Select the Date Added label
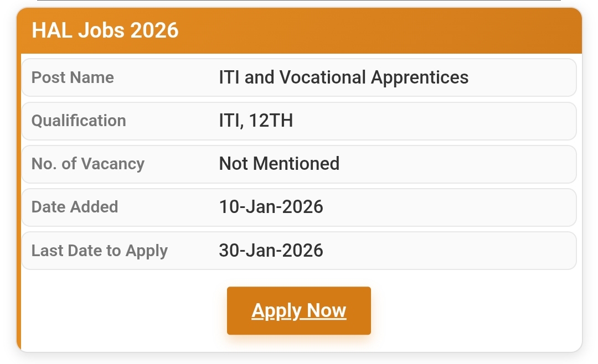The image size is (598, 364). pos(75,207)
